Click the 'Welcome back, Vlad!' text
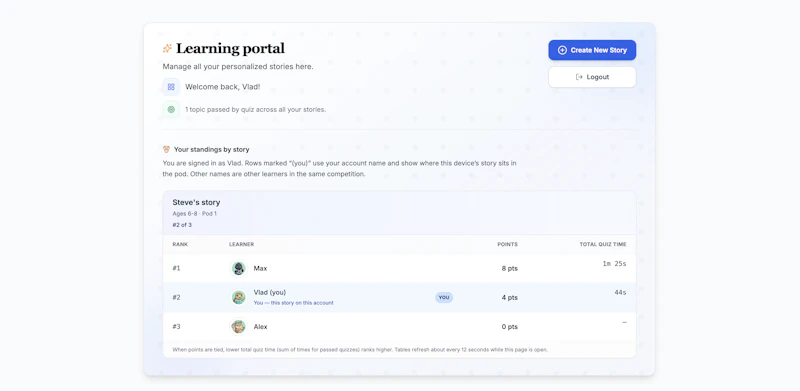Viewport: 800px width, 391px height. click(222, 87)
